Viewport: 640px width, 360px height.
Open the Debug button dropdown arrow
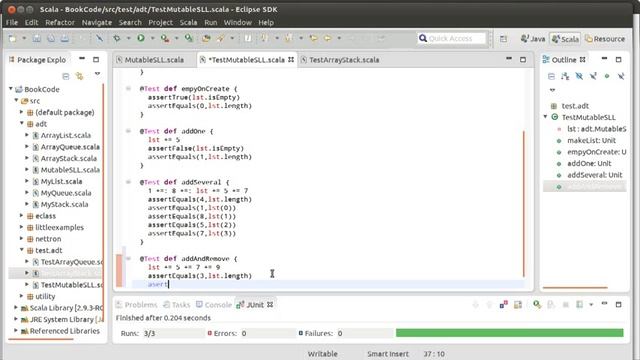[x=128, y=38]
